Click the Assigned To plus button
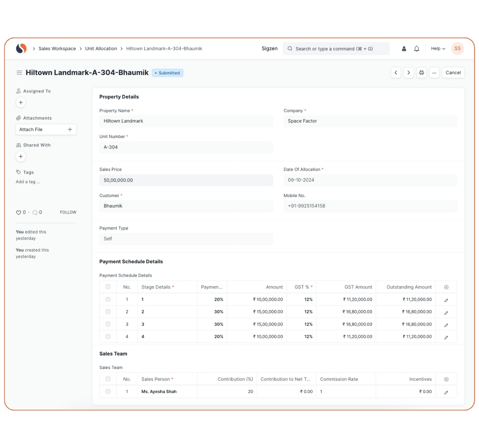479x448 pixels. [21, 103]
